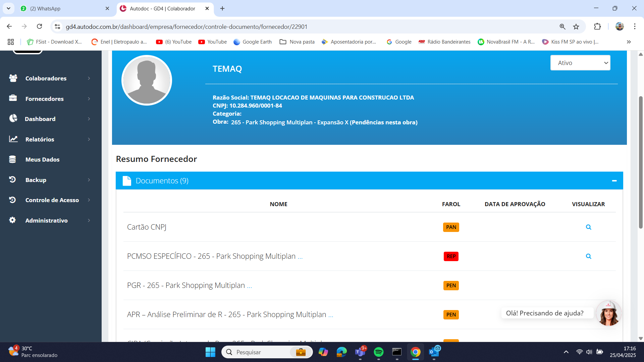The width and height of the screenshot is (644, 362).
Task: Click the PEN badge on APR row
Action: (x=451, y=315)
